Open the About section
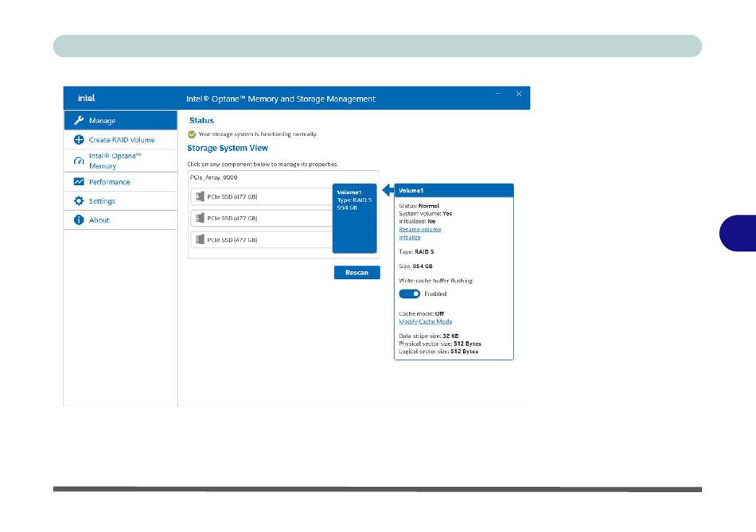This screenshot has width=756, height=532. coord(120,219)
